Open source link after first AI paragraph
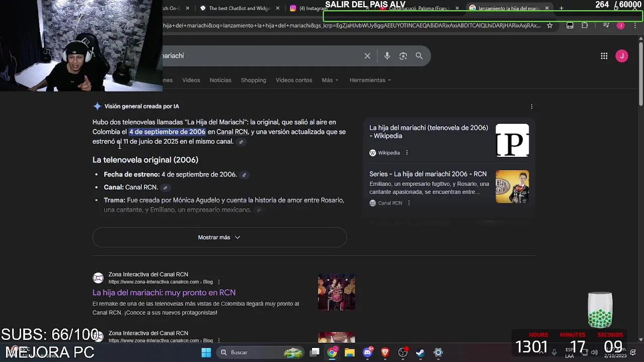Screen dimensions: 644x362 241,142
